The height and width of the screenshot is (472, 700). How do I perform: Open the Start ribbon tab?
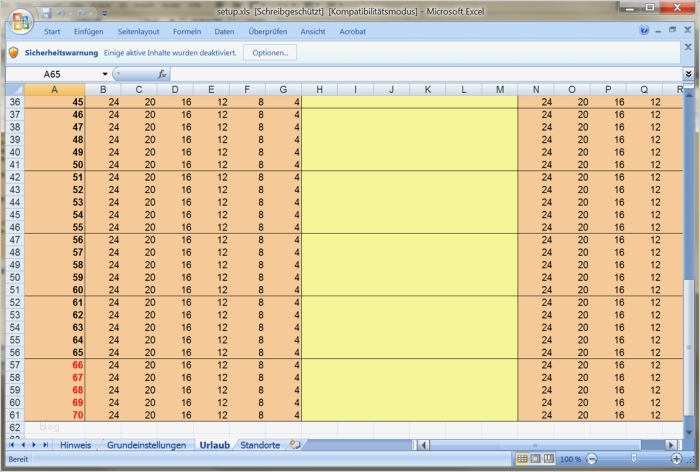52,32
